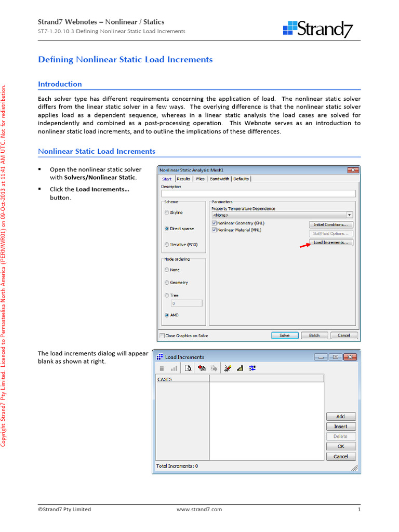Switch to the Bandwidth tab
The width and height of the screenshot is (399, 532).
point(220,179)
